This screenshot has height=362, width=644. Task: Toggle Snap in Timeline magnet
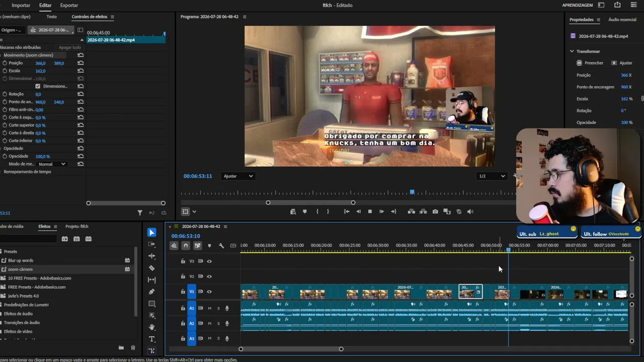point(186,246)
